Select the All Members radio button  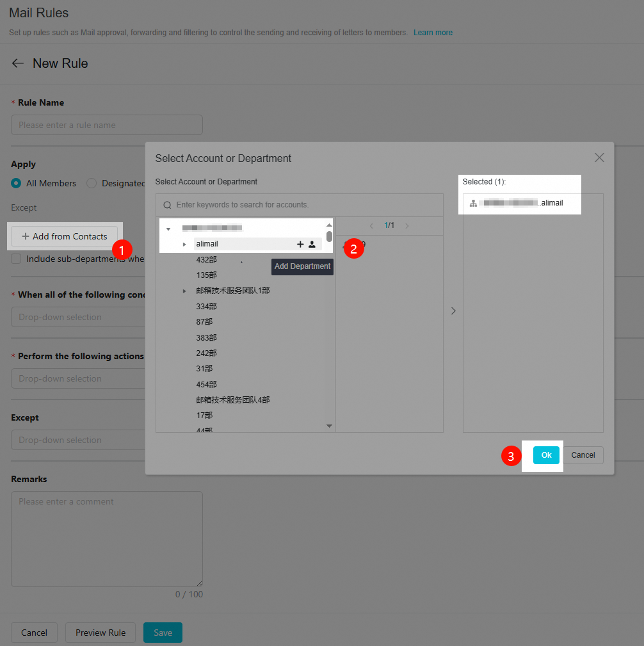[16, 183]
